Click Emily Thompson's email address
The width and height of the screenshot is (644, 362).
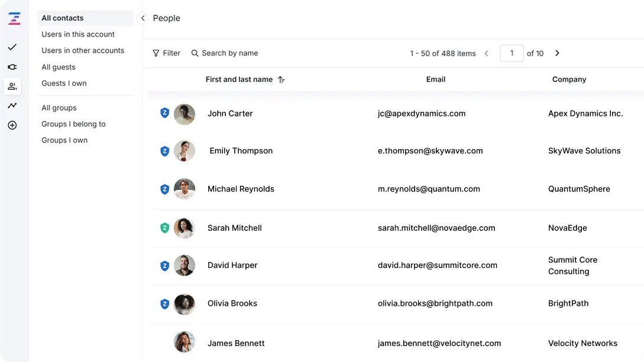[x=430, y=151]
